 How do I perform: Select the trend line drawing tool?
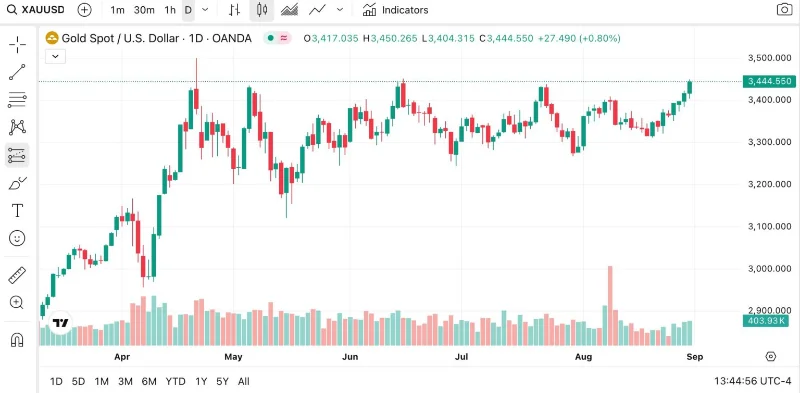(x=17, y=72)
